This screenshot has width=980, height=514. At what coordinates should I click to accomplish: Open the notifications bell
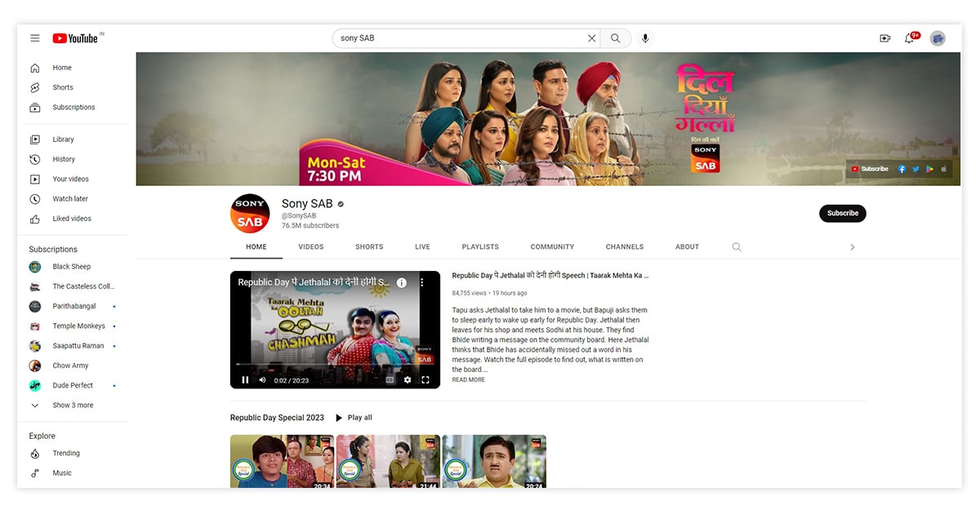coord(909,38)
